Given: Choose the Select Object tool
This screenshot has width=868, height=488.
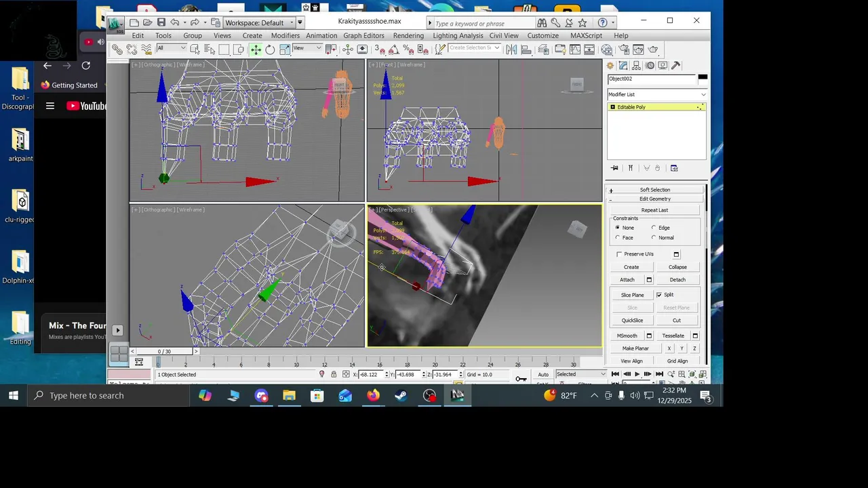Looking at the screenshot, I should [195, 49].
